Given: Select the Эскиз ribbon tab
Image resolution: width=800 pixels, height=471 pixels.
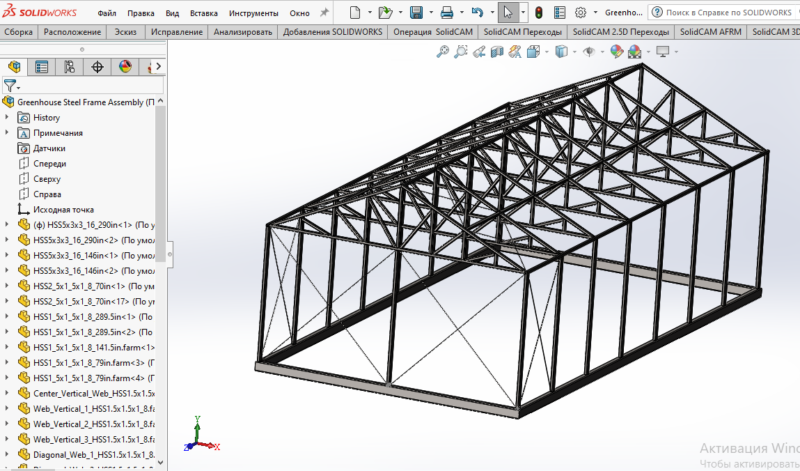Looking at the screenshot, I should [x=126, y=32].
